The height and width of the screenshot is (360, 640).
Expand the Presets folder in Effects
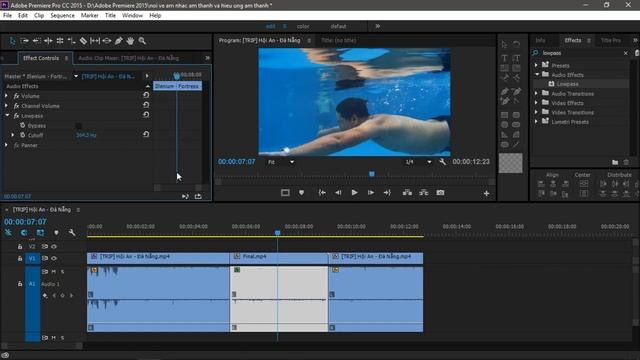tap(536, 65)
